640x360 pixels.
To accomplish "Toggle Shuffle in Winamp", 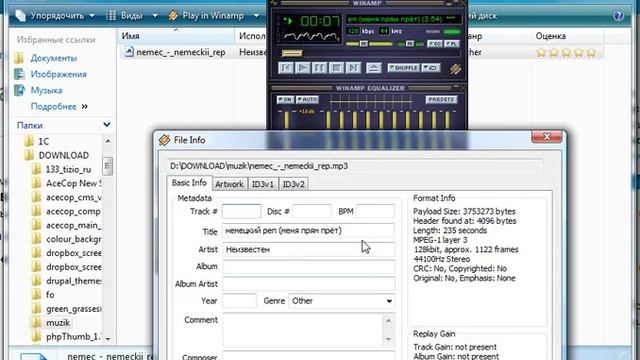I will 403,68.
